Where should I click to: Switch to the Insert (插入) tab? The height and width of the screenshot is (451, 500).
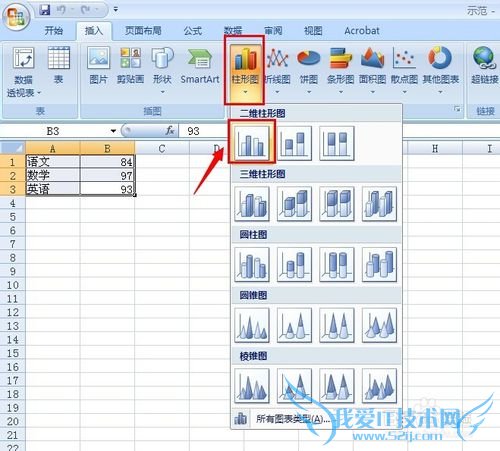pos(94,31)
